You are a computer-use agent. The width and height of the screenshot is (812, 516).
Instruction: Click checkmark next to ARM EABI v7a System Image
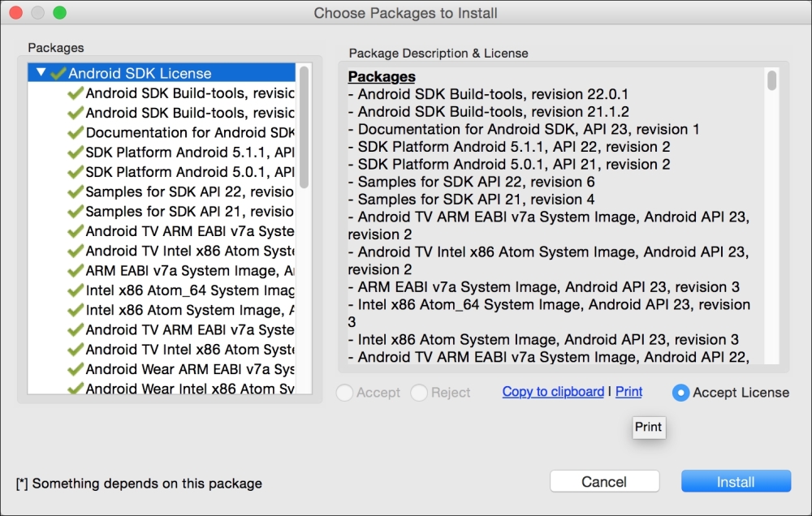tap(76, 271)
